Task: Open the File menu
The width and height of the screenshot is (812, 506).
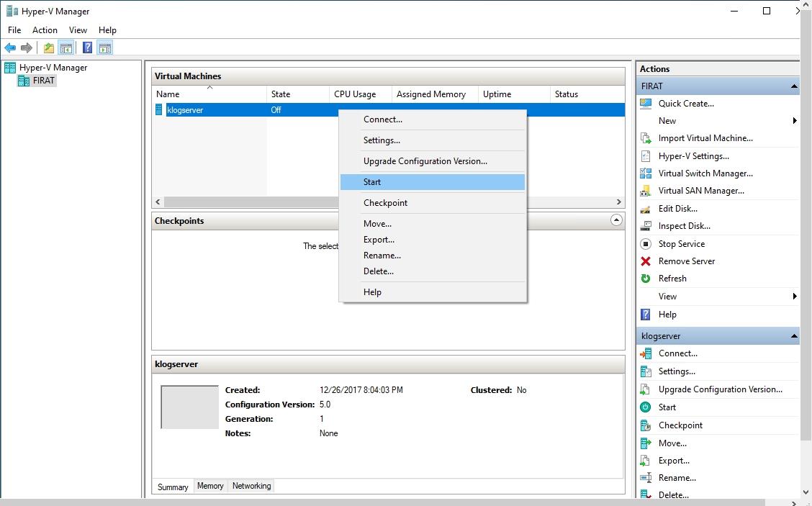Action: point(14,30)
